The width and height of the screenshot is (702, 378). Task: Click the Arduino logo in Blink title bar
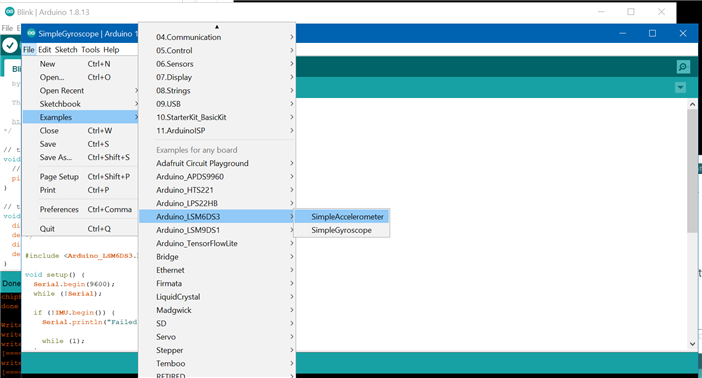(9, 12)
